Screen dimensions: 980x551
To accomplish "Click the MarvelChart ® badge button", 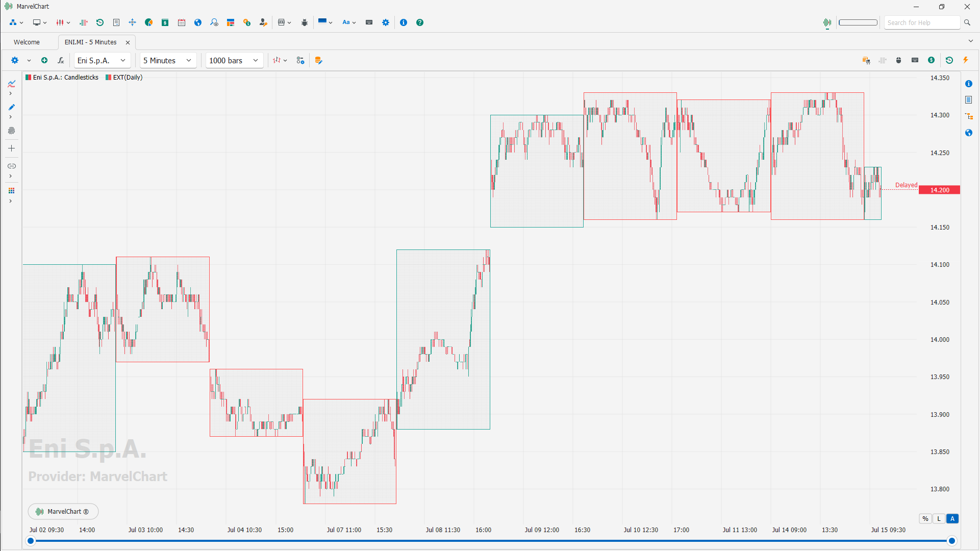I will click(x=63, y=511).
